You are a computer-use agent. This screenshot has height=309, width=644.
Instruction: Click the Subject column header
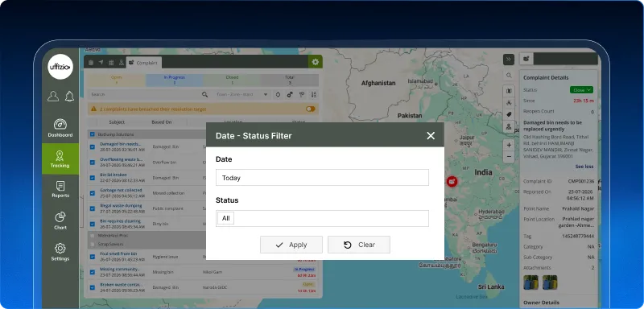click(x=117, y=122)
